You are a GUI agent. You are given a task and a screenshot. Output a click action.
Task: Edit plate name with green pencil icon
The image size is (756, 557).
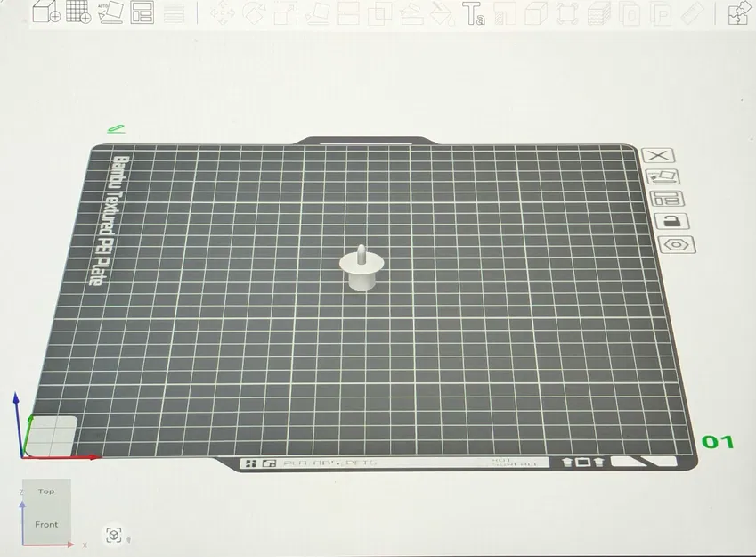(x=116, y=129)
